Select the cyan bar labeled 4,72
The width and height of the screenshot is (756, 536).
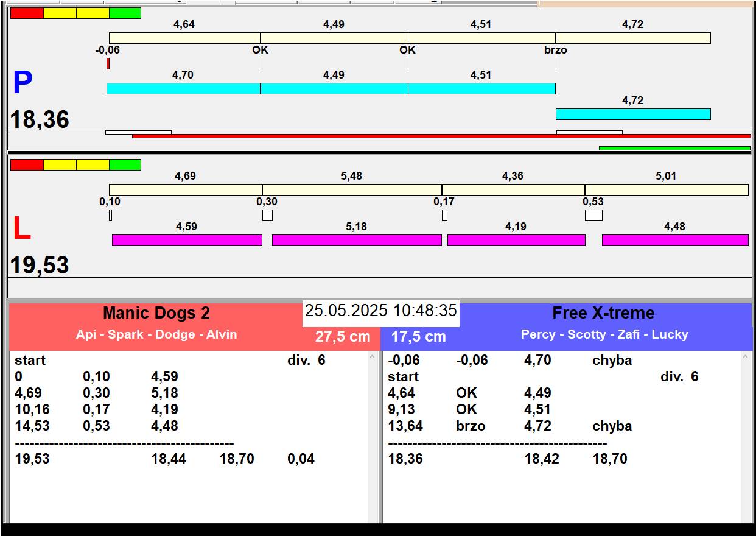633,114
